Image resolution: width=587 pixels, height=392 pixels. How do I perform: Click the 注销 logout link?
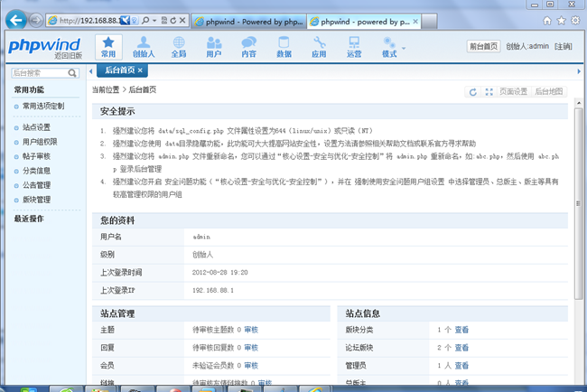pos(564,46)
